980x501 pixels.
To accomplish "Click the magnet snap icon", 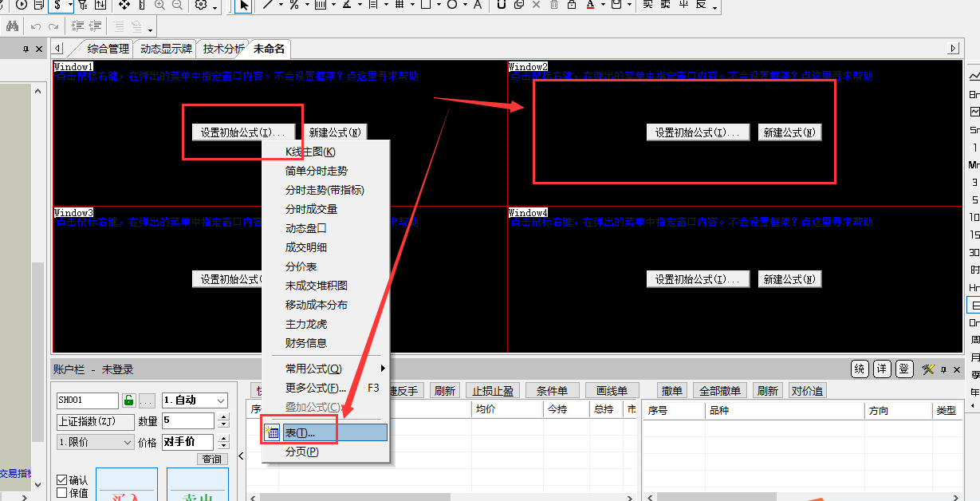I will [x=502, y=5].
